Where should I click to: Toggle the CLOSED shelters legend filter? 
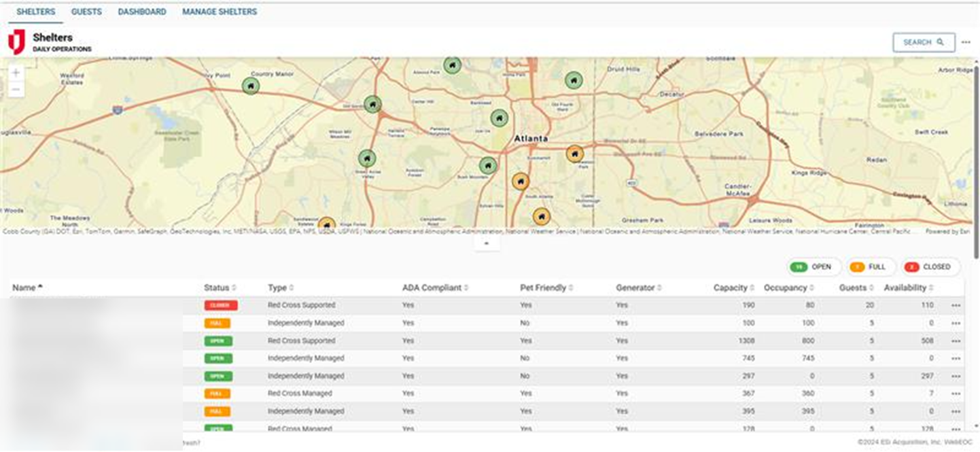tap(929, 266)
